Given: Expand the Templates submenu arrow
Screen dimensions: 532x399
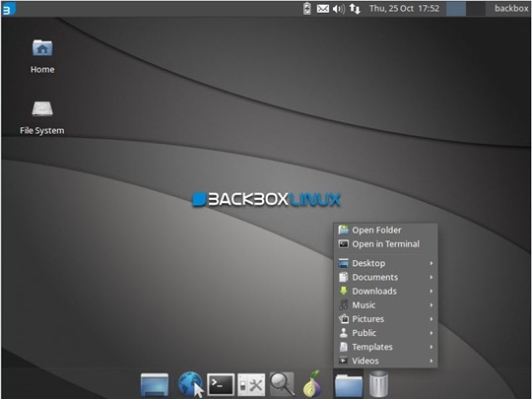Looking at the screenshot, I should click(432, 347).
